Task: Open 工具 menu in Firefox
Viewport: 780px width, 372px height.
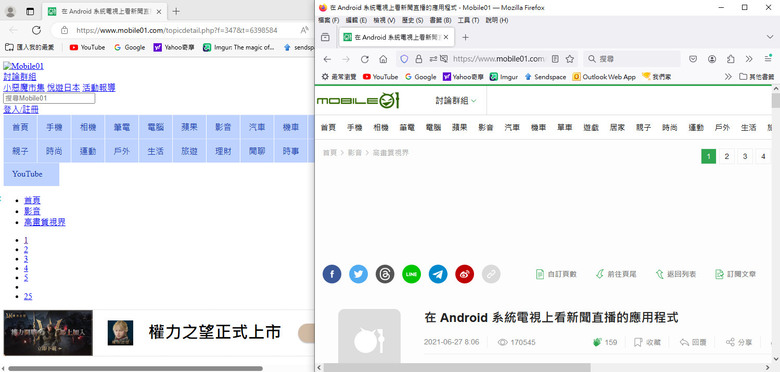Action: [x=468, y=20]
